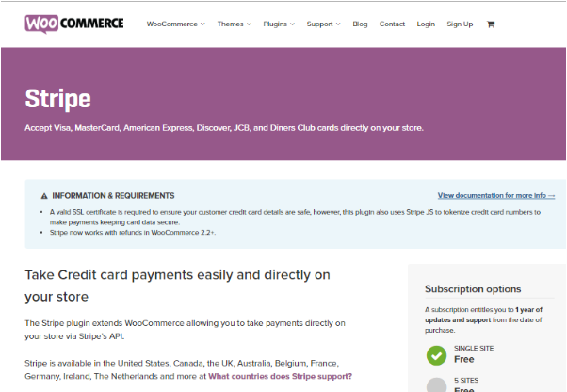Go to the Contact page
Image resolution: width=567 pixels, height=392 pixels.
coord(392,24)
